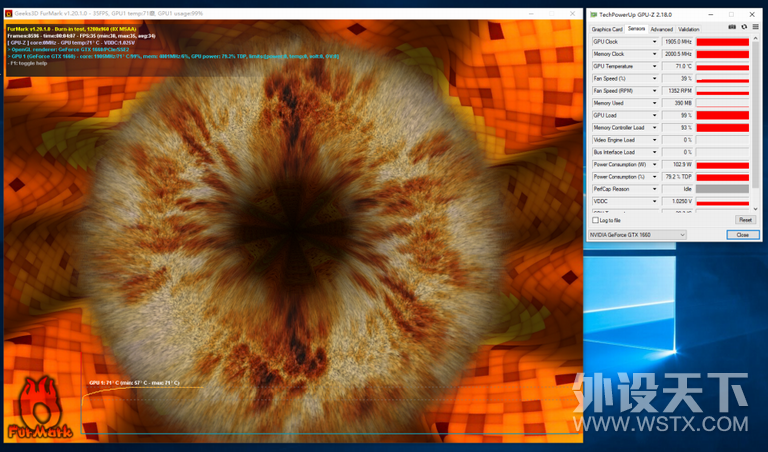Click the sensor list scrollbar down arrow

[x=755, y=209]
